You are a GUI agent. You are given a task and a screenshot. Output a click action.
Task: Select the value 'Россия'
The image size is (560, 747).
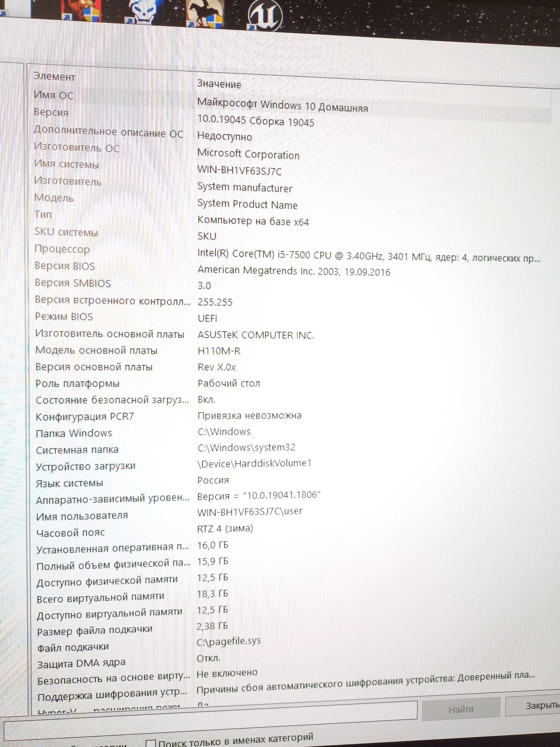pyautogui.click(x=213, y=480)
